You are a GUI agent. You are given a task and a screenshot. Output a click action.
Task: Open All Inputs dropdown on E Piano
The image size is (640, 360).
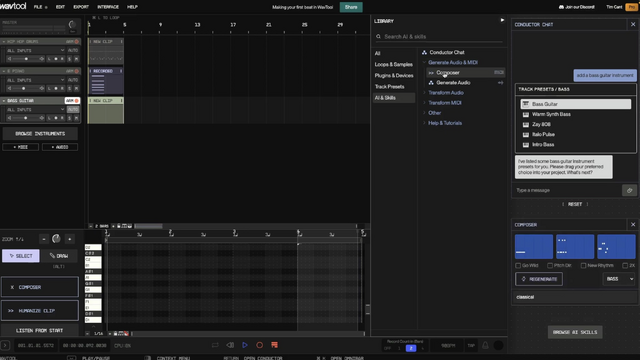pyautogui.click(x=36, y=80)
